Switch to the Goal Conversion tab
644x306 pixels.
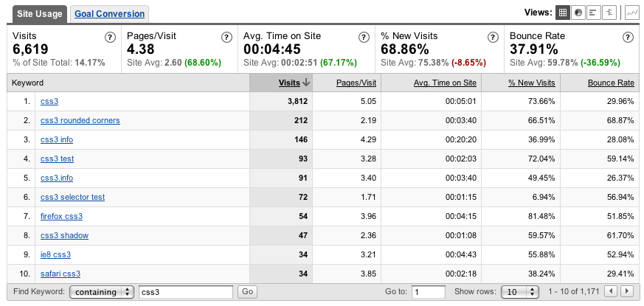coord(110,13)
